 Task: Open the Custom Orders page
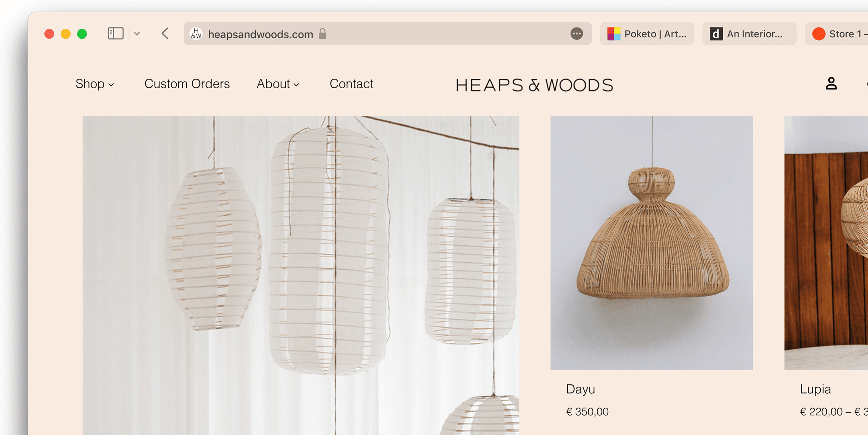click(x=187, y=84)
